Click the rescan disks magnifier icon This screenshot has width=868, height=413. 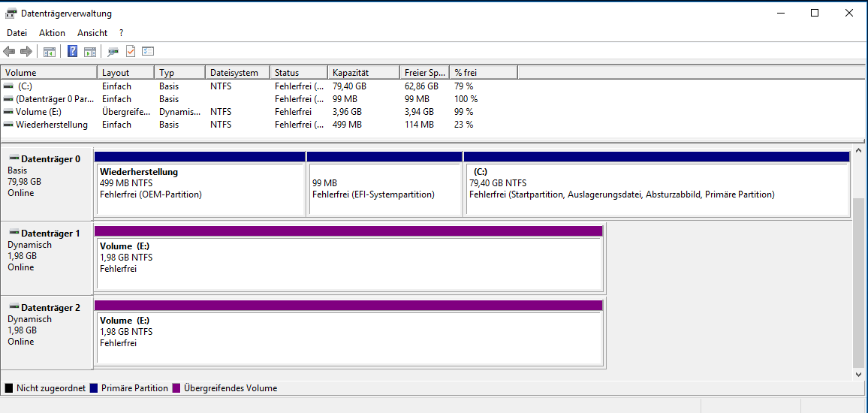coord(113,52)
